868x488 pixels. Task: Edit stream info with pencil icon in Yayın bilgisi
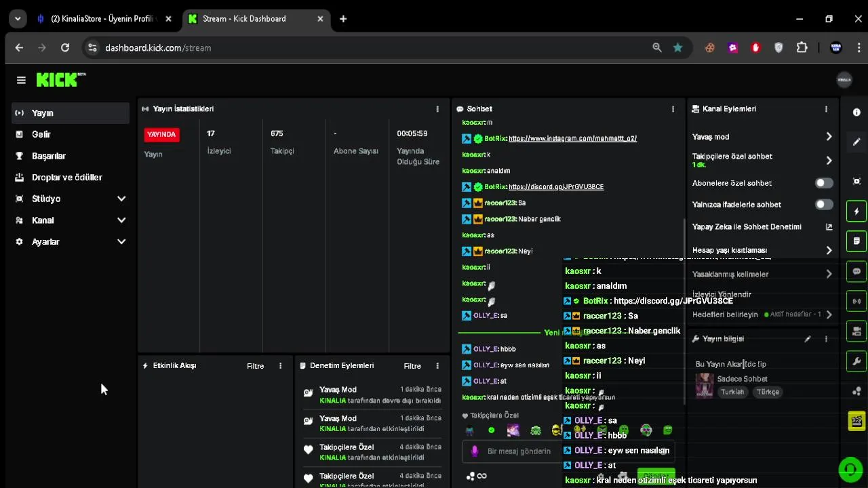pyautogui.click(x=808, y=339)
